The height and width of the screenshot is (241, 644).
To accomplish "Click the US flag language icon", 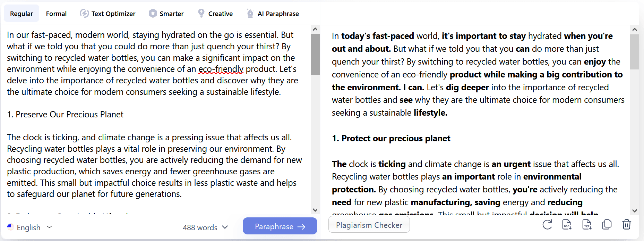I will [11, 227].
